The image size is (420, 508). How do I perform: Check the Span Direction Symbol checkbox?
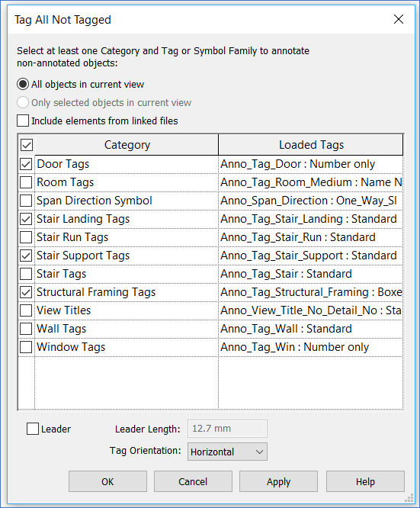pos(26,201)
